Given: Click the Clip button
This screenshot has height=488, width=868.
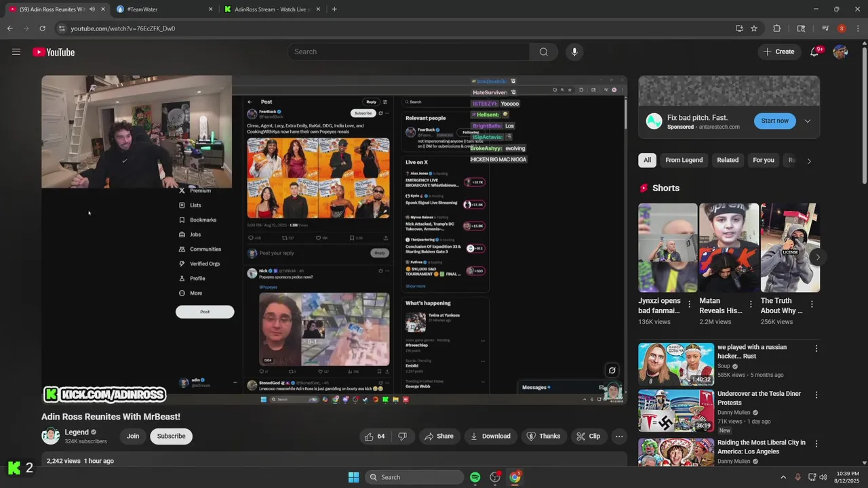Looking at the screenshot, I should pyautogui.click(x=589, y=436).
